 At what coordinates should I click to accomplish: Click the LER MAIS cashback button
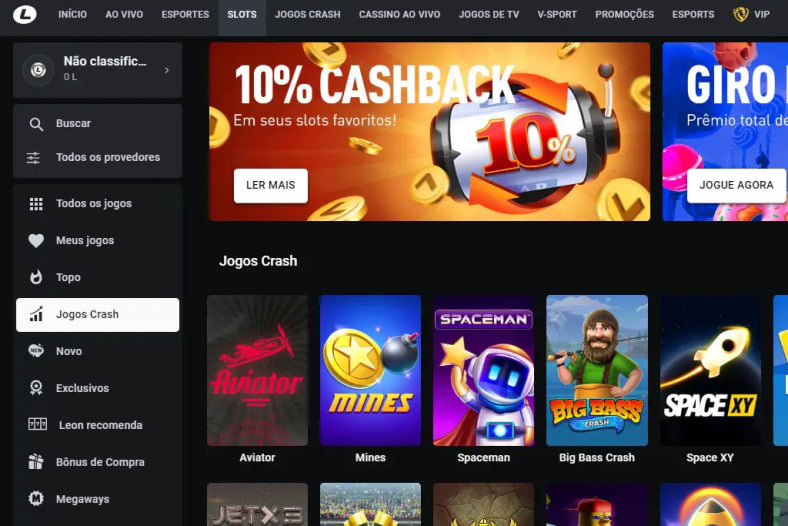coord(270,185)
